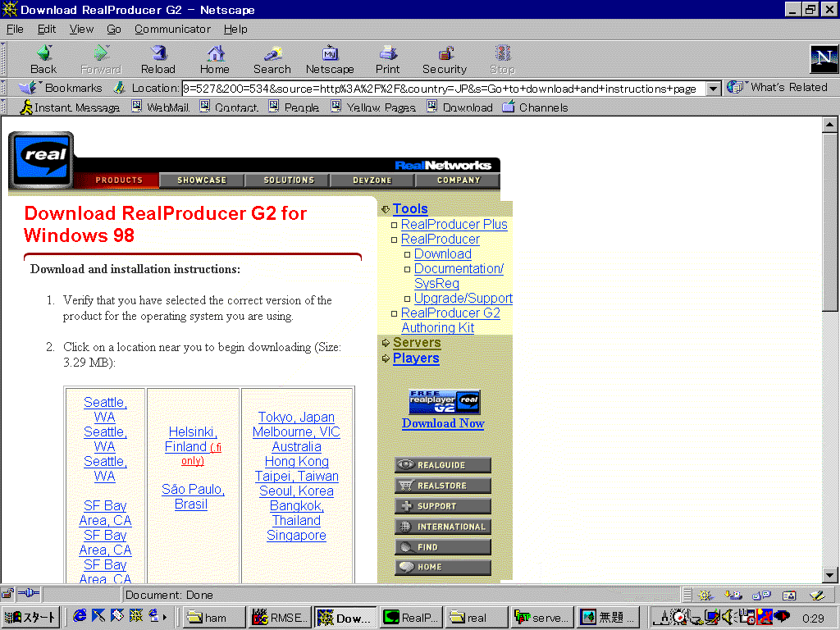Click the REALGUIDE button

pos(442,465)
